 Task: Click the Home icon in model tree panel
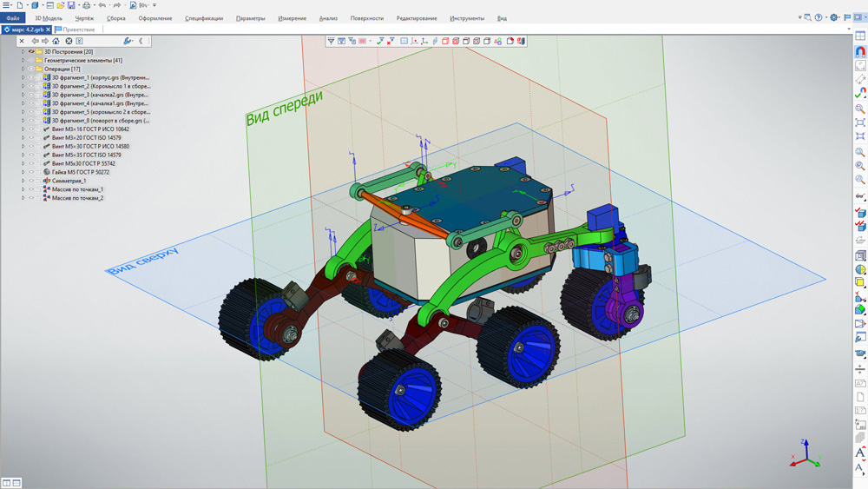pos(56,41)
